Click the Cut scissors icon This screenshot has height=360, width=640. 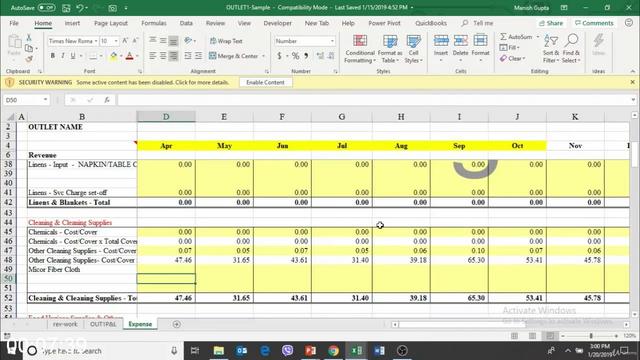pyautogui.click(x=29, y=38)
